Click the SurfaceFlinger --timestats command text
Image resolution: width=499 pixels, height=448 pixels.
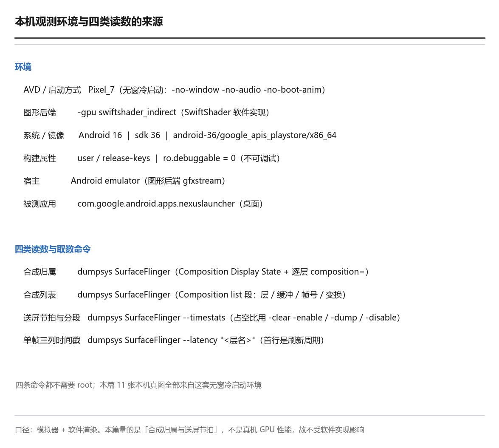(244, 318)
